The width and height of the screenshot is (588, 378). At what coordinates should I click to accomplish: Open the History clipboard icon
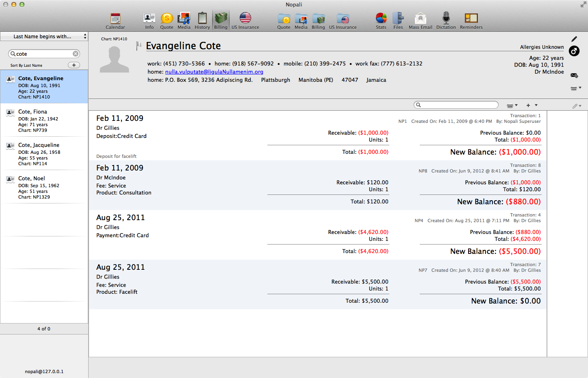(202, 21)
